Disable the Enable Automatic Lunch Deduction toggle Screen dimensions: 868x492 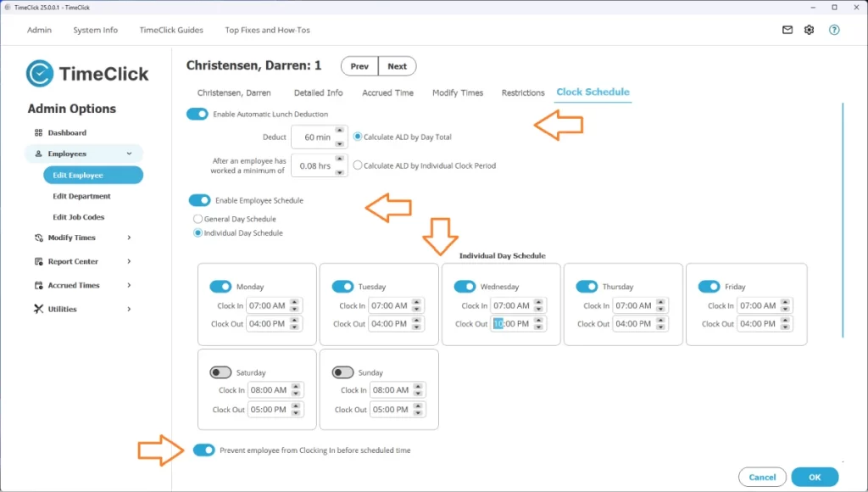click(198, 113)
